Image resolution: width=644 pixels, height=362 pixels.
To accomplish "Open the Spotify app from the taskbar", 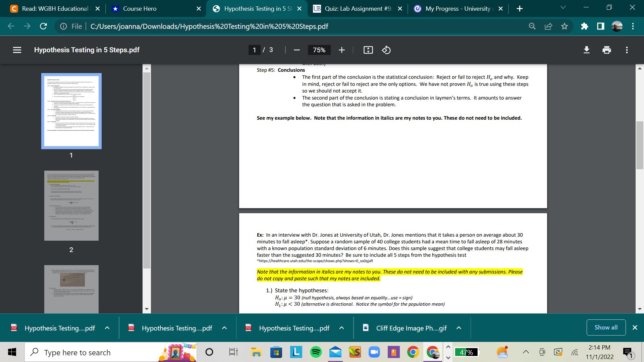I will tap(316, 352).
